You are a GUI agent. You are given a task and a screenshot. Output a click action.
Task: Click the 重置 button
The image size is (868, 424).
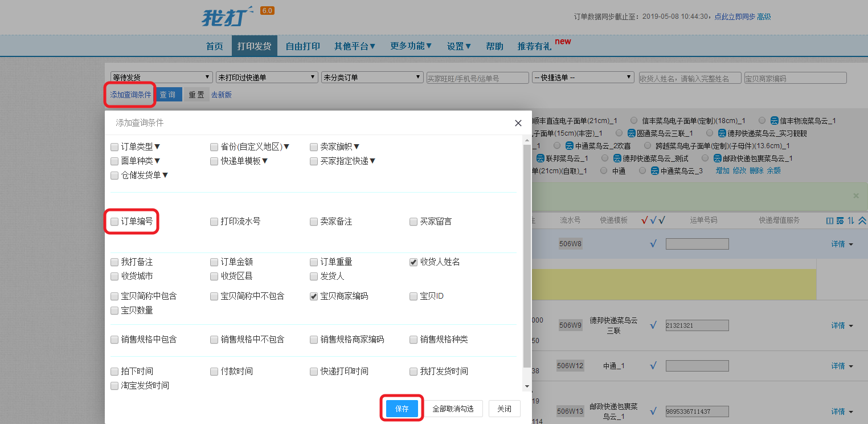[196, 95]
